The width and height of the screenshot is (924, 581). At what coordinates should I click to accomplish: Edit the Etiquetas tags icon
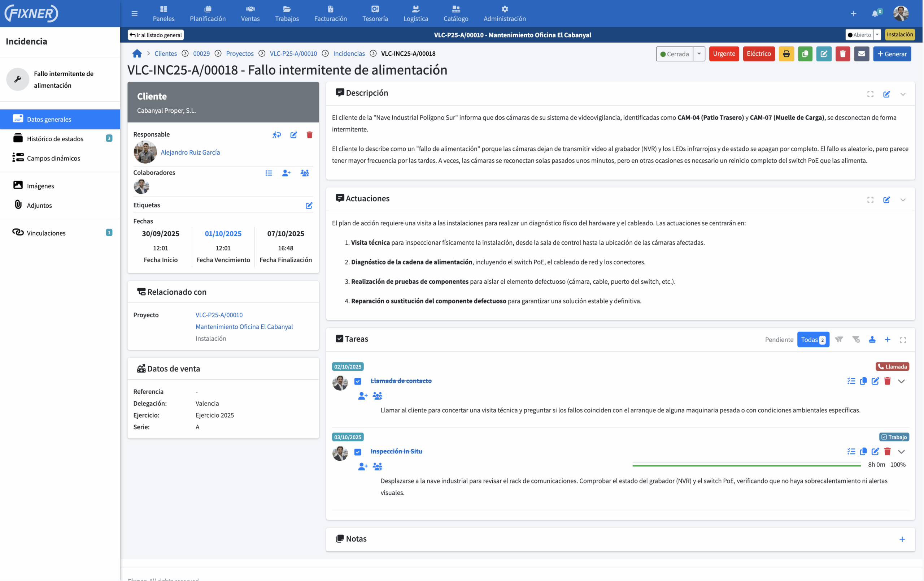coord(309,206)
